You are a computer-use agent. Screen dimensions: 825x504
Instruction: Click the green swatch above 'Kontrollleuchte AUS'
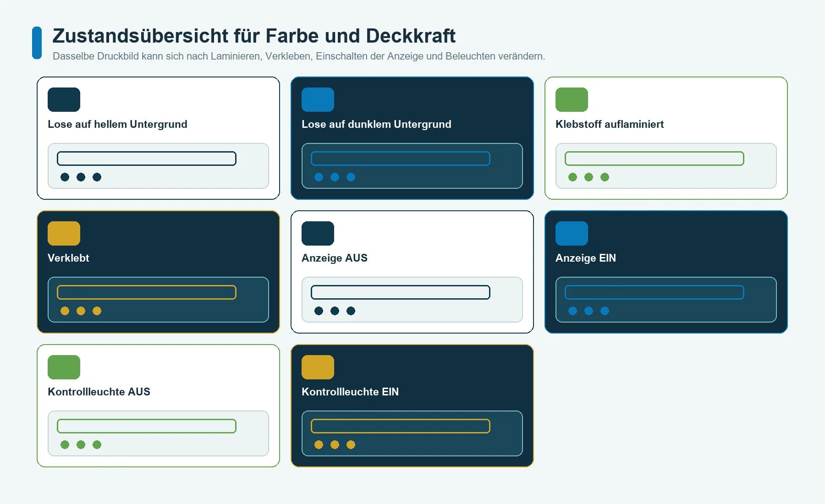coord(64,367)
